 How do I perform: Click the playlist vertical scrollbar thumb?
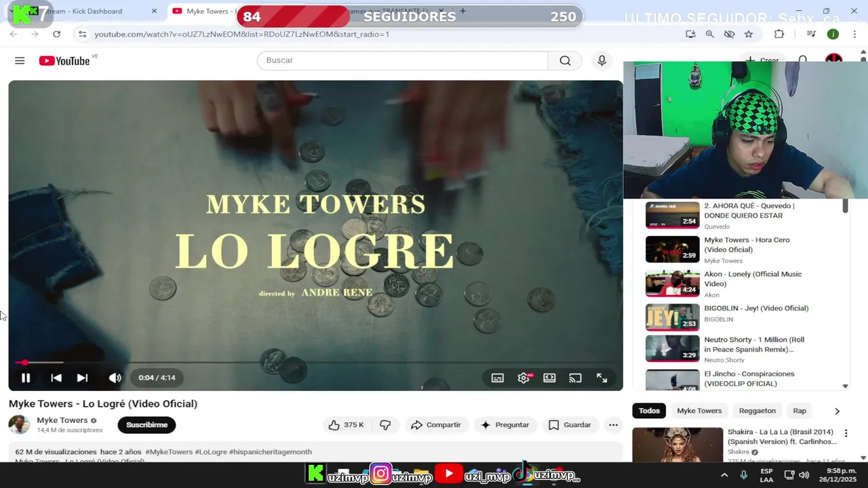pyautogui.click(x=845, y=206)
